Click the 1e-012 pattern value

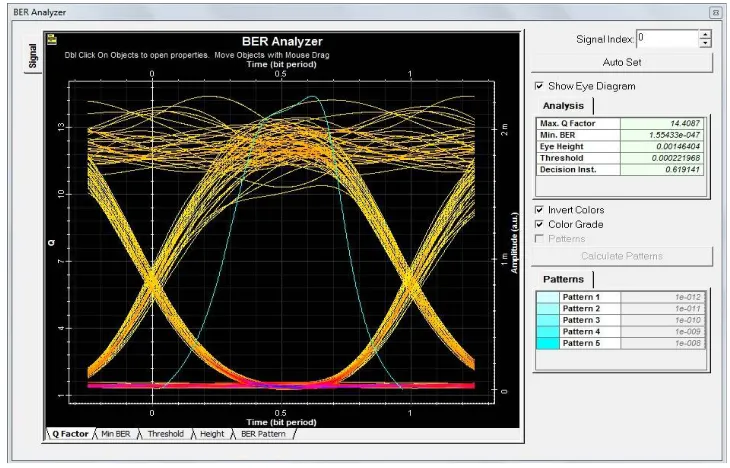coord(663,297)
